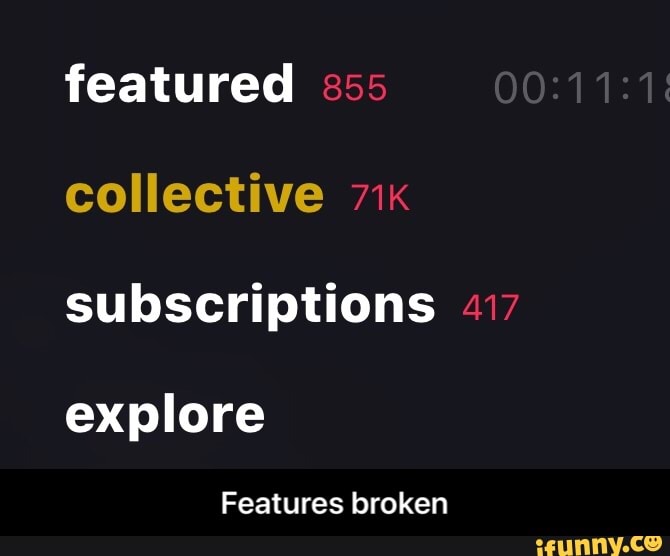
Task: Select the highlighted collective menu item
Action: (x=194, y=194)
